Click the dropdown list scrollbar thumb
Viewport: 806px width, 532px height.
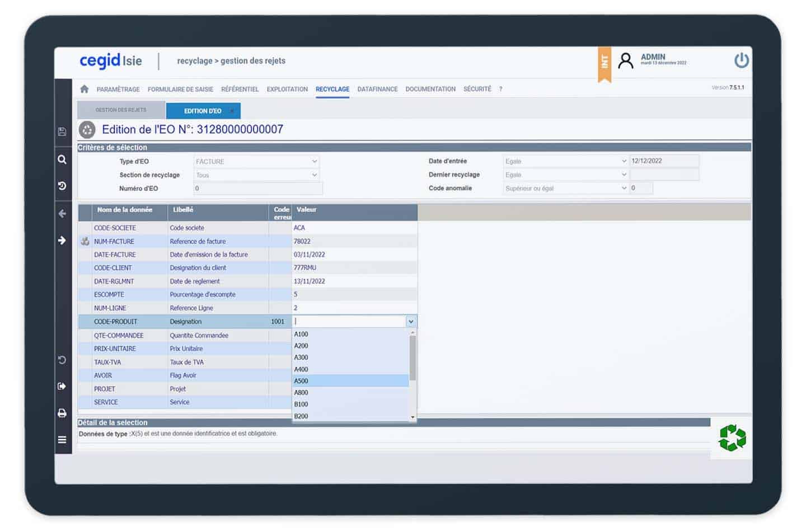pyautogui.click(x=413, y=358)
